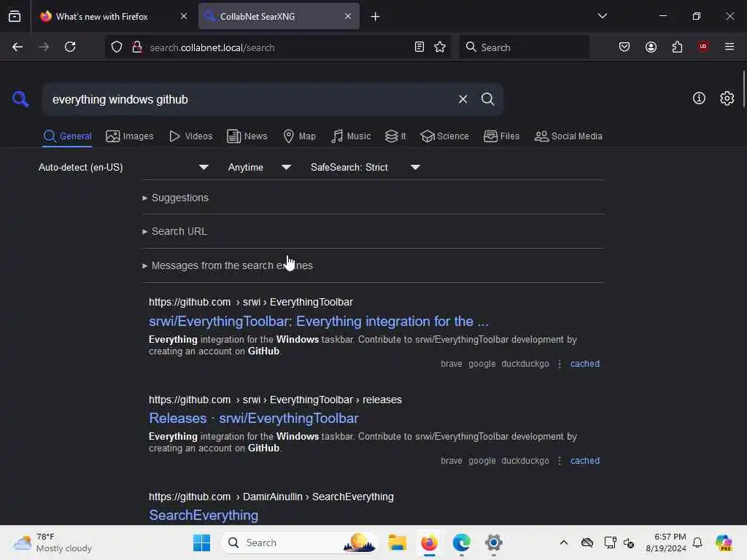Open SearXNG preferences gear icon
Screen dimensions: 747x560
(727, 98)
